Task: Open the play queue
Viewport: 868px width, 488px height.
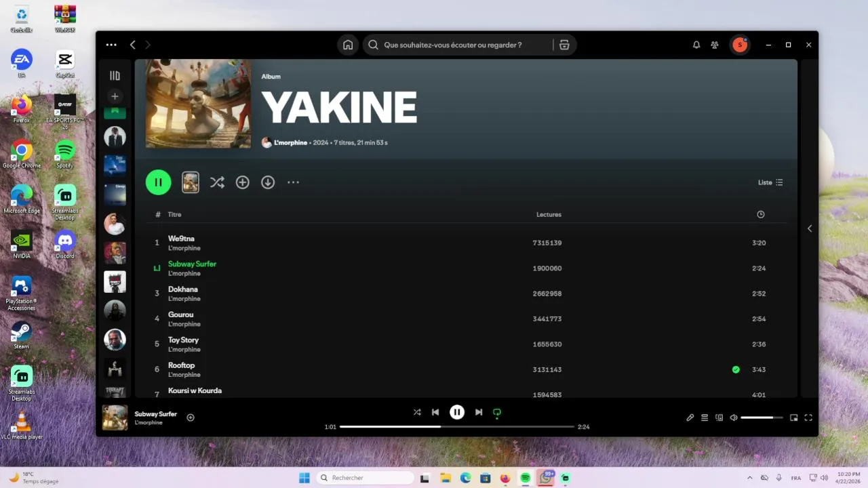Action: (x=705, y=418)
